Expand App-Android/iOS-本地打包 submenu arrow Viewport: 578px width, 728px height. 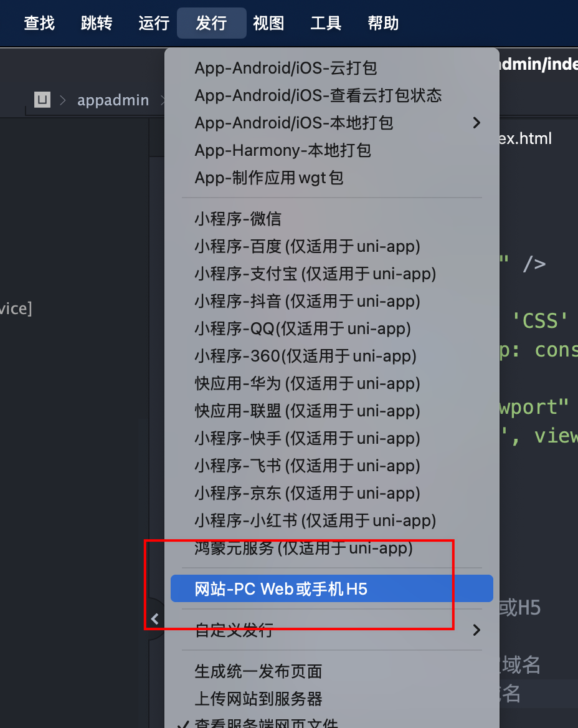point(476,123)
